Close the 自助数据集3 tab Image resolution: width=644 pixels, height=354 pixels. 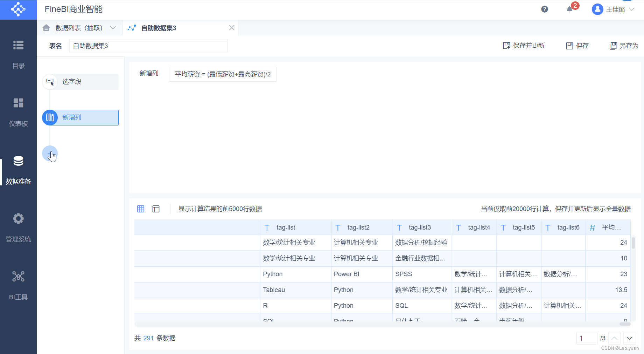coord(232,28)
